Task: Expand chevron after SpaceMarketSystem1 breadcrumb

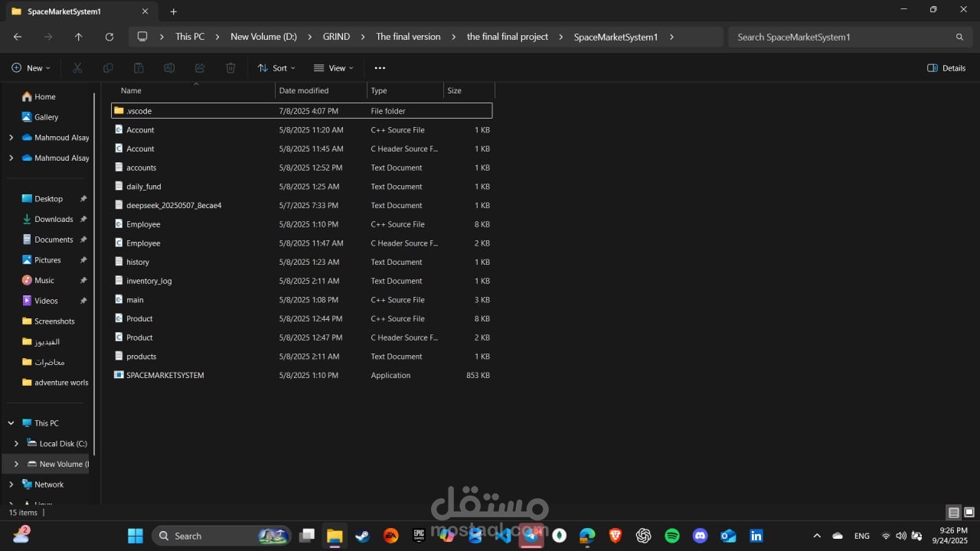Action: pos(671,37)
